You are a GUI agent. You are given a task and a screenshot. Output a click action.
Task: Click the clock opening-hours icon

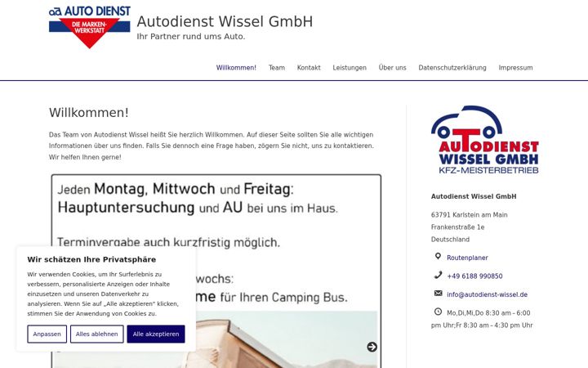pyautogui.click(x=438, y=312)
